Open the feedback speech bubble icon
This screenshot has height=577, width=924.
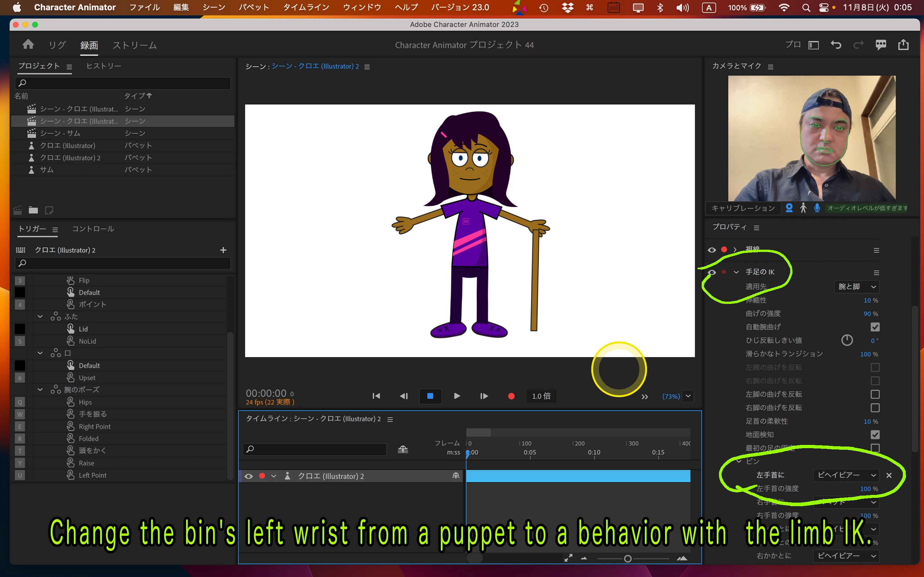880,45
